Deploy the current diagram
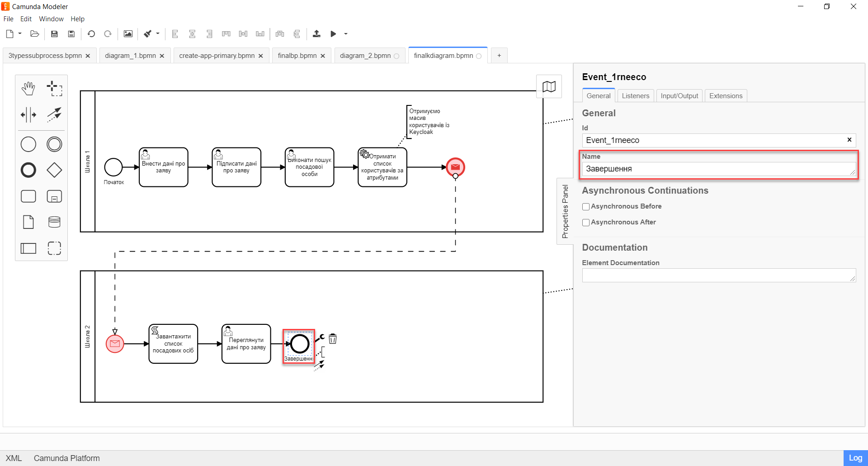The image size is (868, 466). pyautogui.click(x=316, y=34)
